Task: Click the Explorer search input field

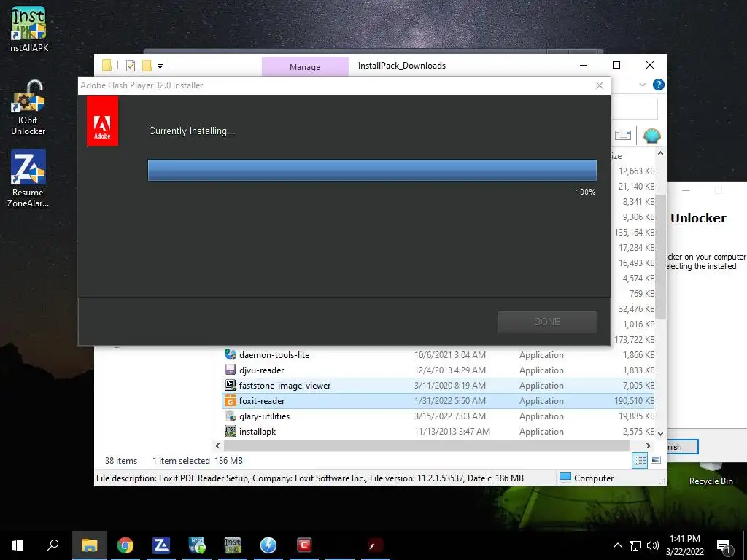Action: click(x=634, y=109)
